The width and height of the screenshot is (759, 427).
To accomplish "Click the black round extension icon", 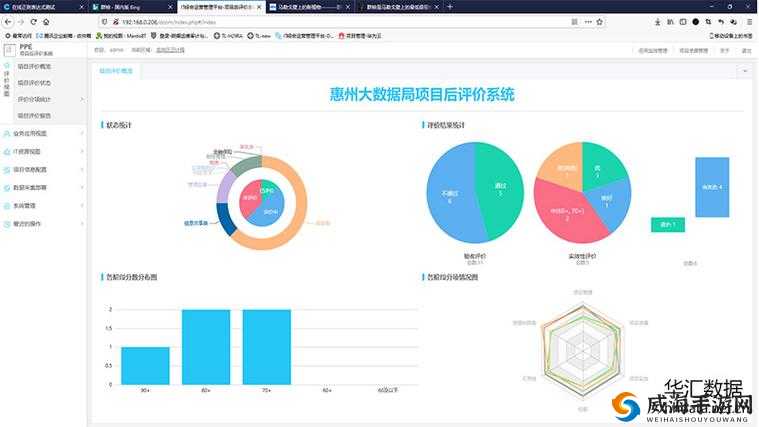I will coord(696,22).
